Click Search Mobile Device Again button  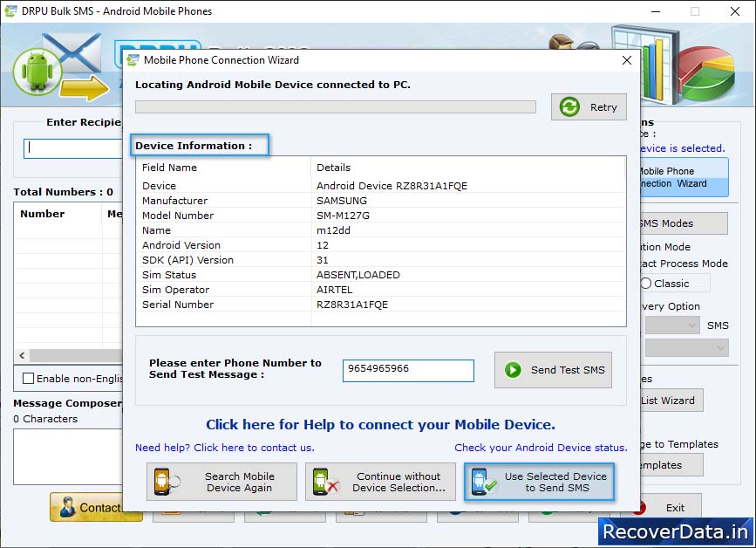coord(221,482)
